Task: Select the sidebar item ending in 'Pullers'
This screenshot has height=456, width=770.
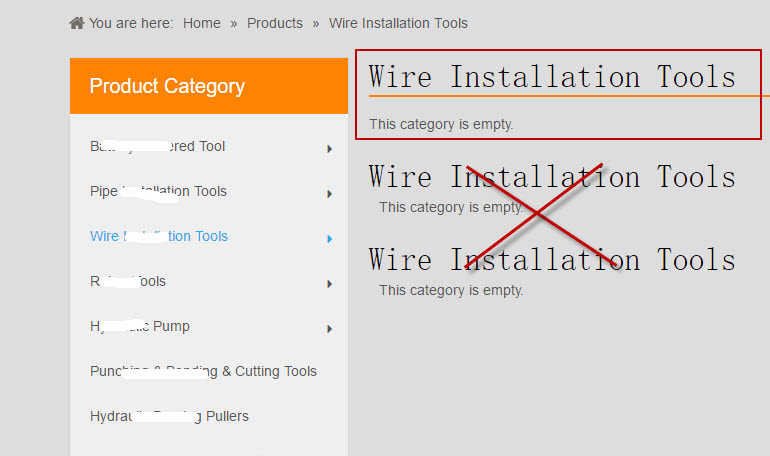Action: (169, 417)
